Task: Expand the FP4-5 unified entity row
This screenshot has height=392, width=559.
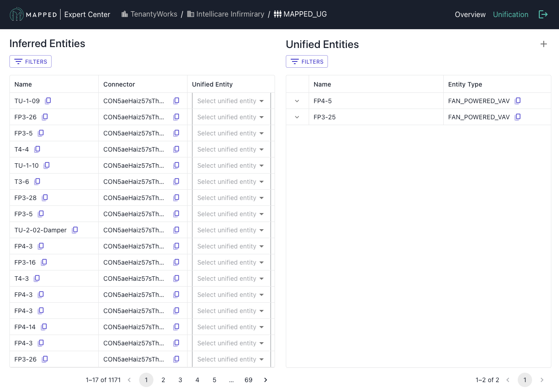Action: (297, 101)
